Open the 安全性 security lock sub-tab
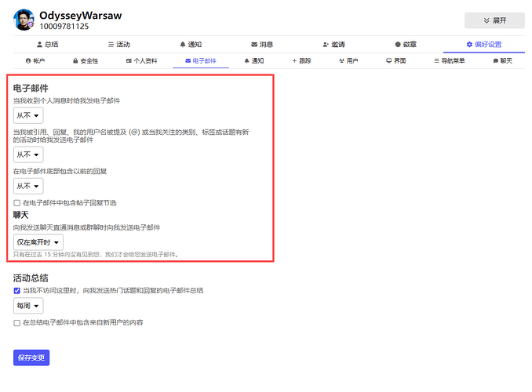This screenshot has height=392, width=532. click(x=86, y=60)
